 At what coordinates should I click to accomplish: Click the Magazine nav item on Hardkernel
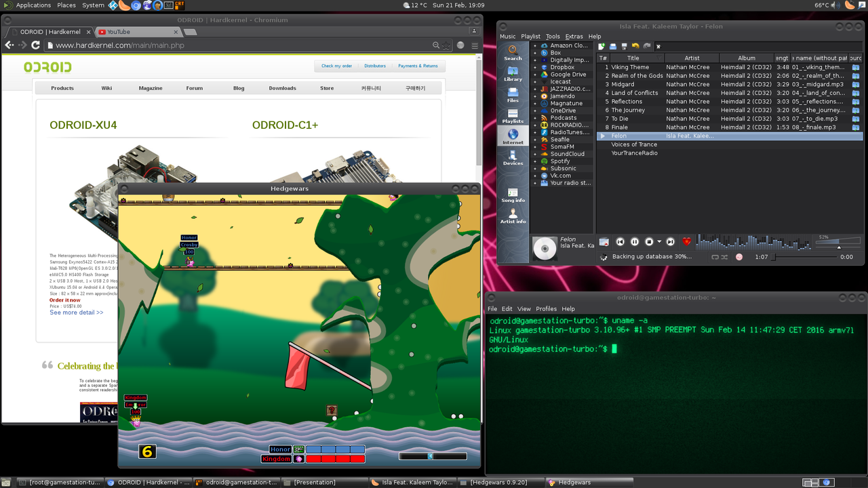pos(151,88)
